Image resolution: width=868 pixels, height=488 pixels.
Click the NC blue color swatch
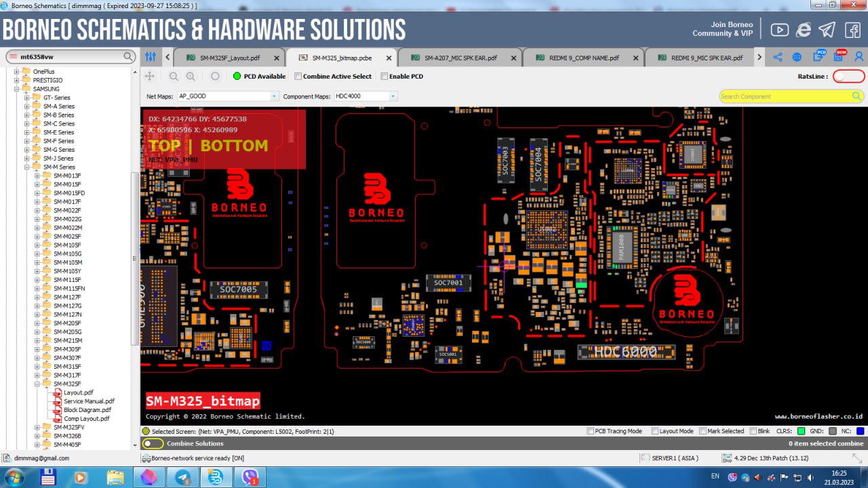click(x=860, y=431)
